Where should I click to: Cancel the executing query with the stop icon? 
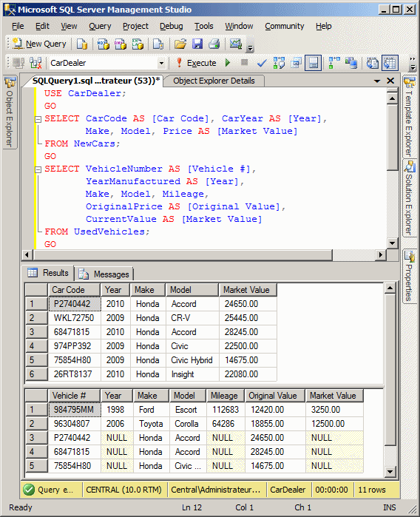click(x=244, y=62)
